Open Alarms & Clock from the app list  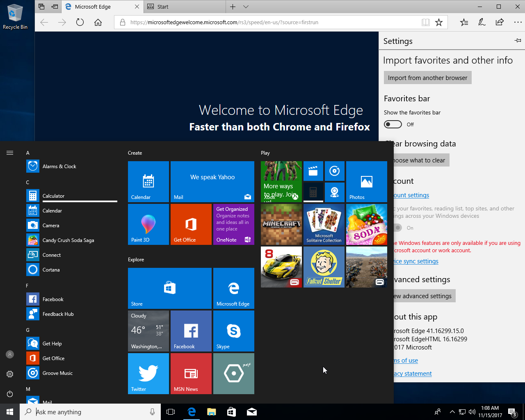(x=71, y=167)
